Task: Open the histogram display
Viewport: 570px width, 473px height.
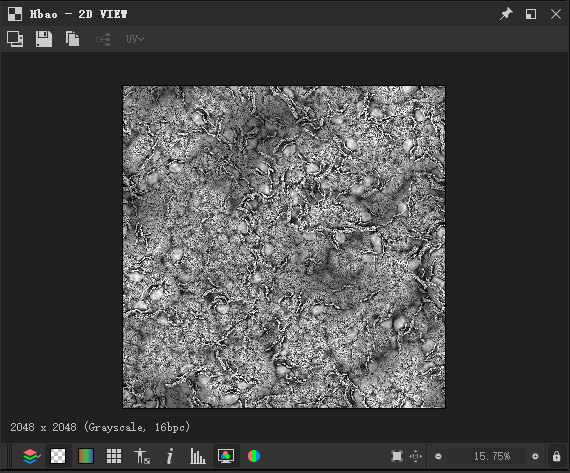Action: (x=197, y=456)
